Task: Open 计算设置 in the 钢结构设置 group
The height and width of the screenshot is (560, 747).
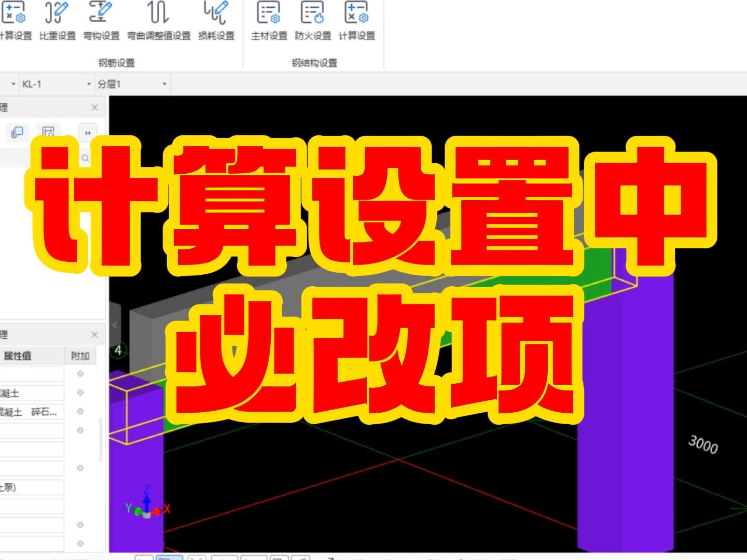Action: click(356, 21)
